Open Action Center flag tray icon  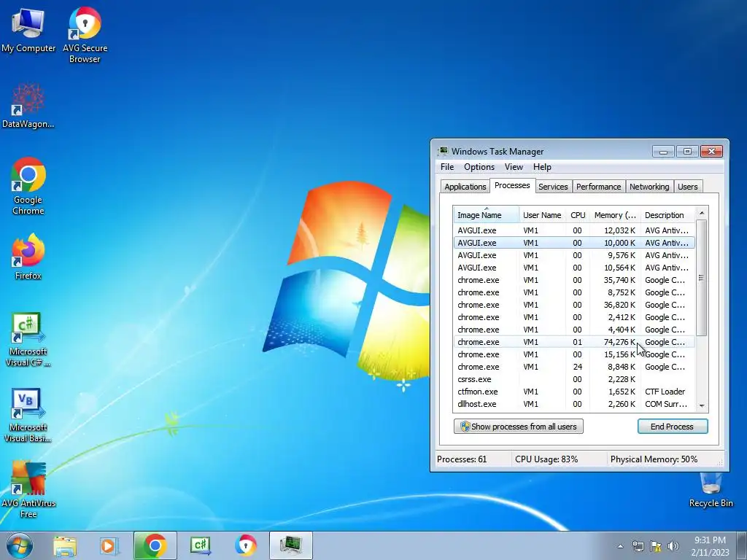pos(656,546)
